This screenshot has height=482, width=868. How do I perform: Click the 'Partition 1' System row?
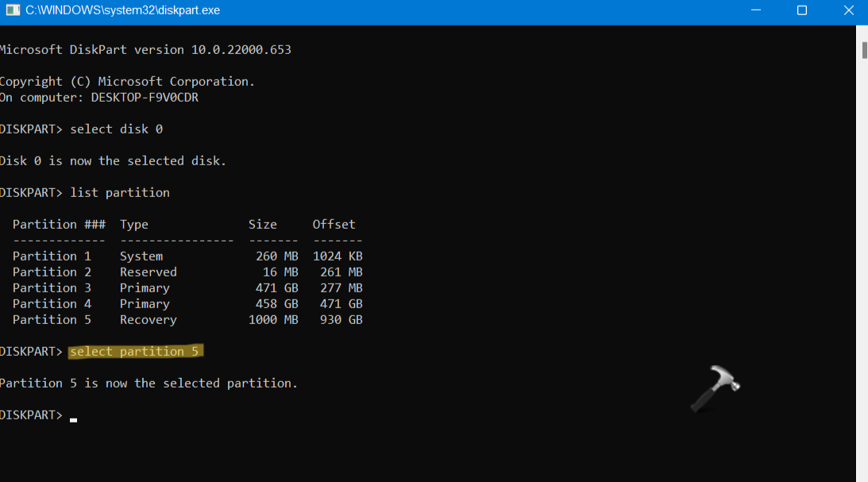pyautogui.click(x=187, y=256)
